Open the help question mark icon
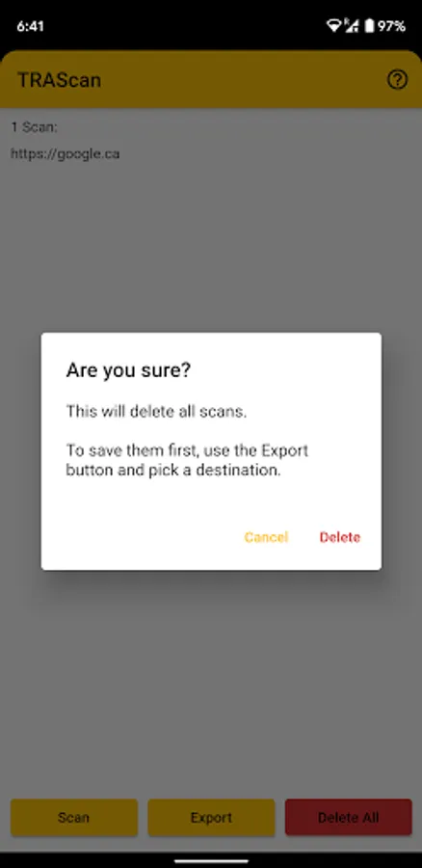This screenshot has height=868, width=422. coord(397,80)
